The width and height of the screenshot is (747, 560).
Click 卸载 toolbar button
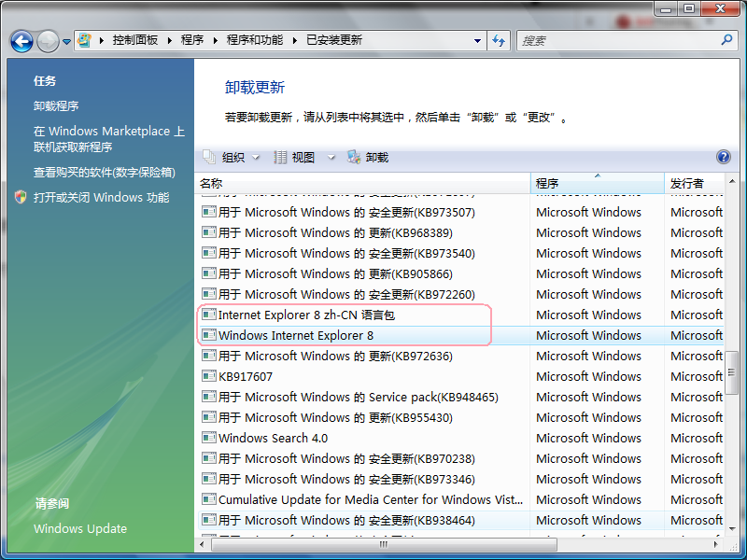368,157
